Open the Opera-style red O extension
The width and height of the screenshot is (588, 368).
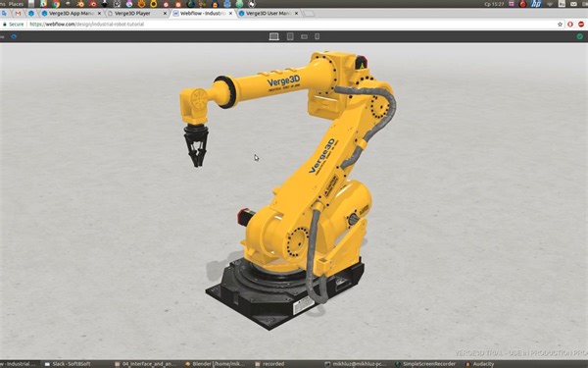570,24
